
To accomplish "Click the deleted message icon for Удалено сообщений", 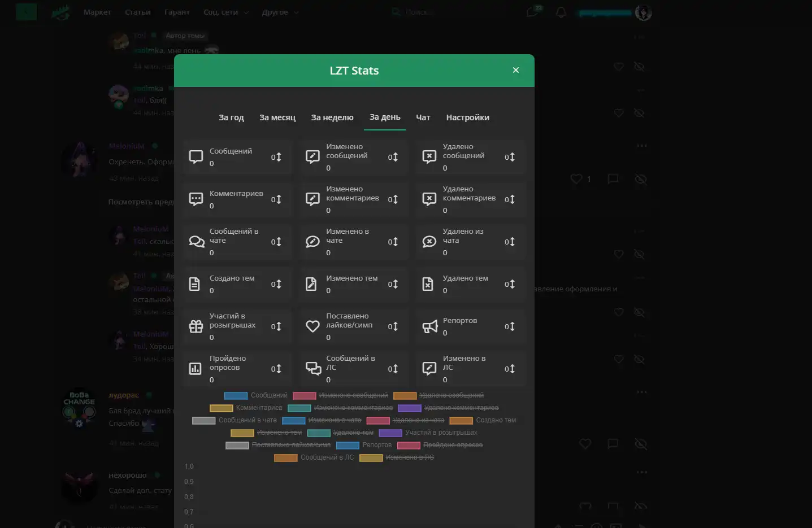I will click(429, 157).
